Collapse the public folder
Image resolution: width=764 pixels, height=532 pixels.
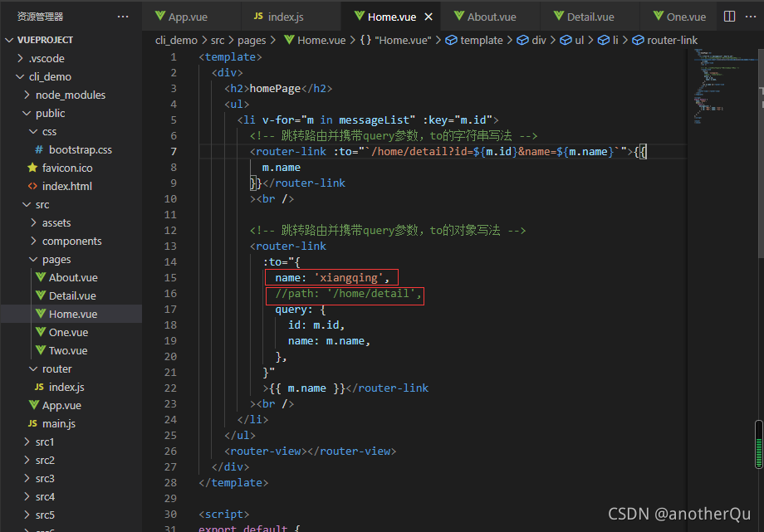27,113
